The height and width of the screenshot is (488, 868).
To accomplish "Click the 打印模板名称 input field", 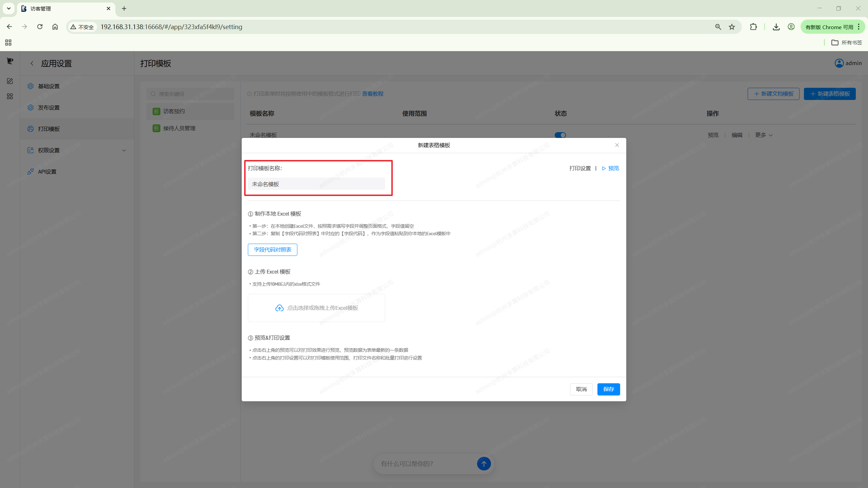I will point(316,184).
